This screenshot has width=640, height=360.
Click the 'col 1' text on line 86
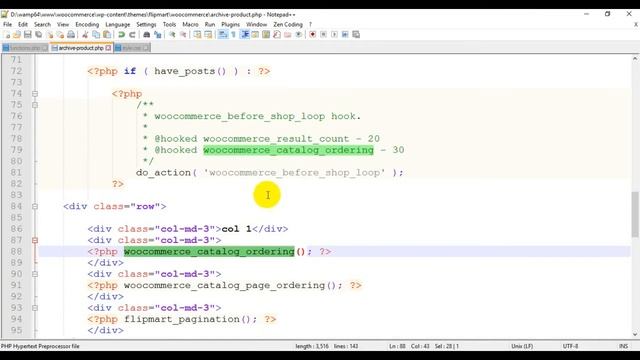(x=236, y=229)
